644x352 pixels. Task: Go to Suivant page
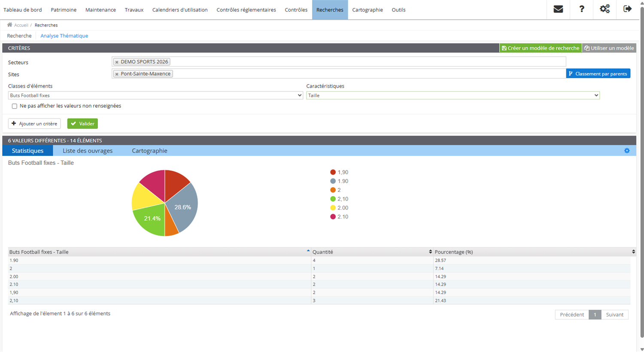[615, 315]
